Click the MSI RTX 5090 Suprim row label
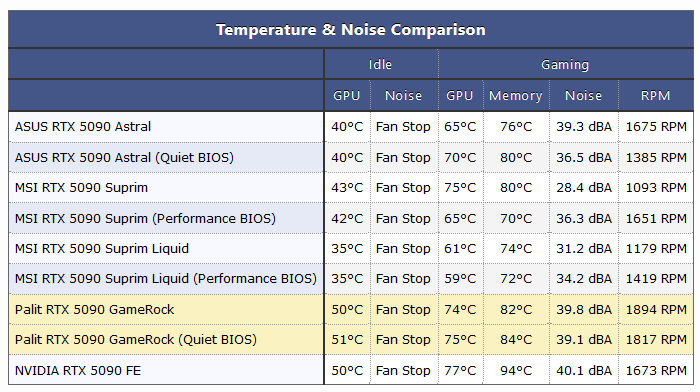This screenshot has width=700, height=392. [81, 188]
